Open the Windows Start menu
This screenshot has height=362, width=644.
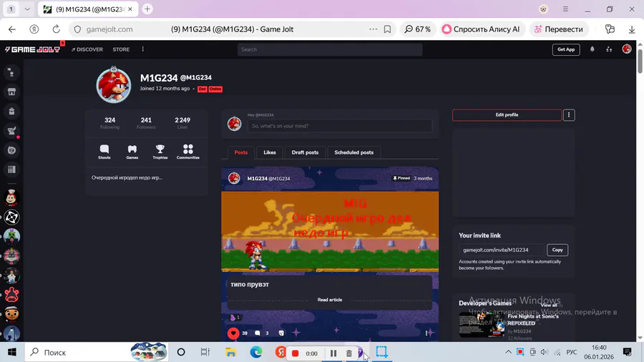pyautogui.click(x=12, y=352)
